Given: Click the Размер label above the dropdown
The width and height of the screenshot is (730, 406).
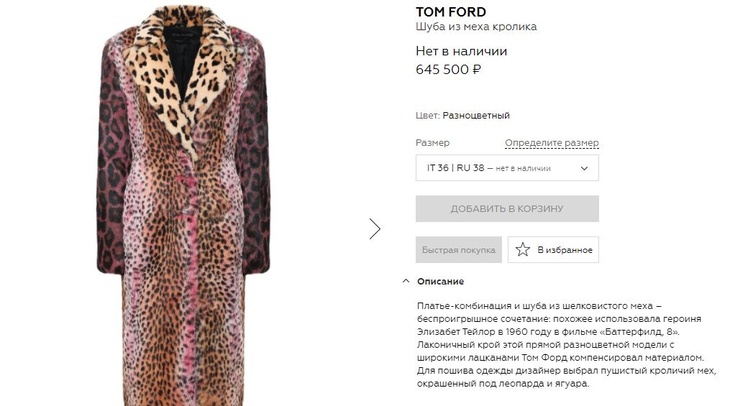Looking at the screenshot, I should (x=432, y=143).
